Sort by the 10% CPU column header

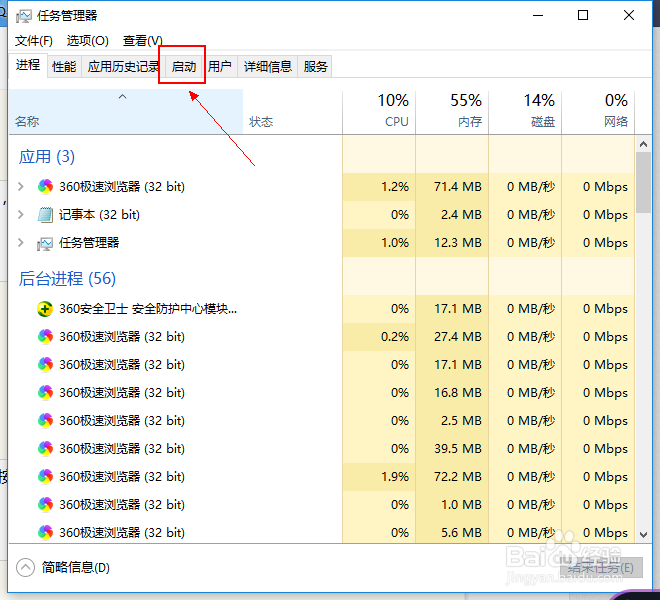[379, 112]
